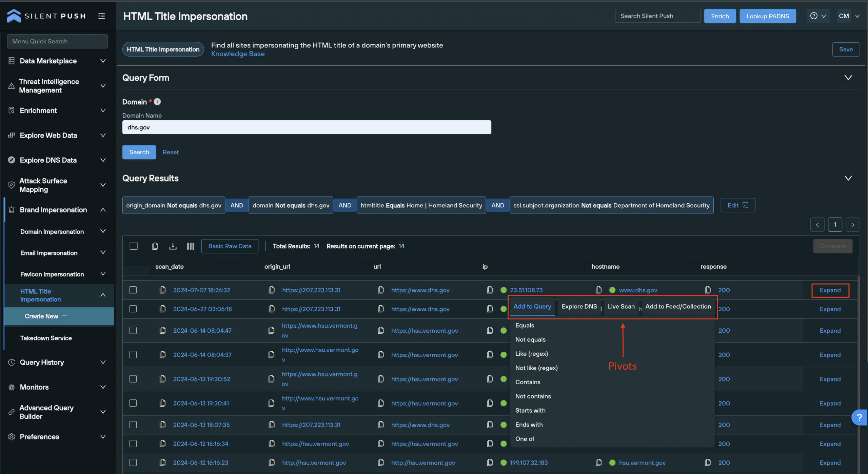The image size is (868, 474).
Task: Copy hostname www.dhs.gov with copy icon
Action: click(x=599, y=290)
